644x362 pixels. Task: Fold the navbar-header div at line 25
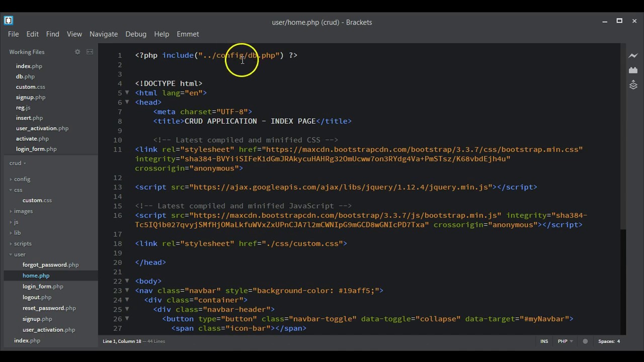127,309
